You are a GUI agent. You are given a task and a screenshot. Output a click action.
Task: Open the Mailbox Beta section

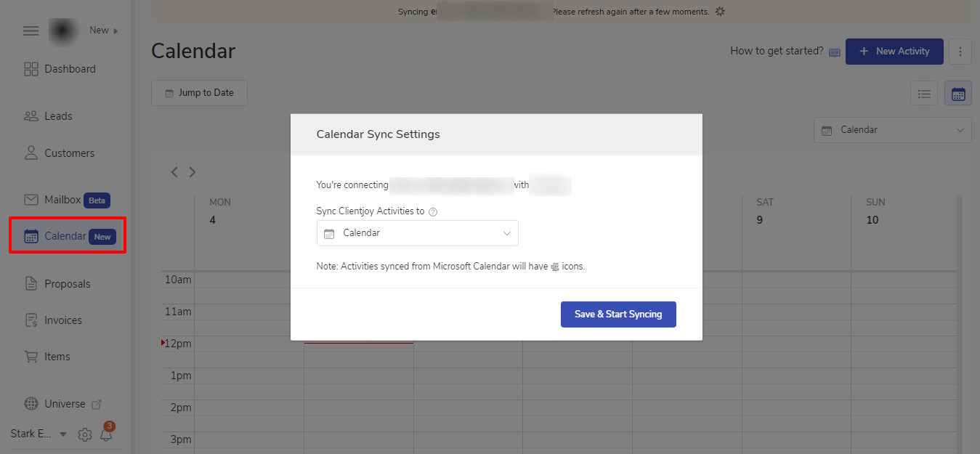click(62, 200)
